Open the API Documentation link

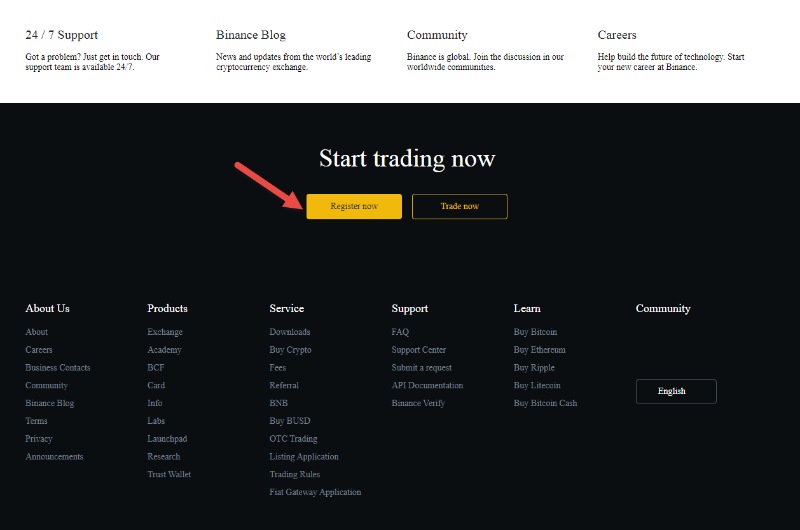pos(428,386)
